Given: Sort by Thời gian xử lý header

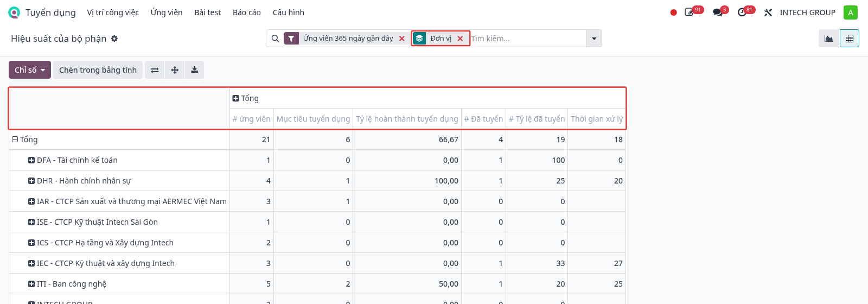Looking at the screenshot, I should coord(597,119).
